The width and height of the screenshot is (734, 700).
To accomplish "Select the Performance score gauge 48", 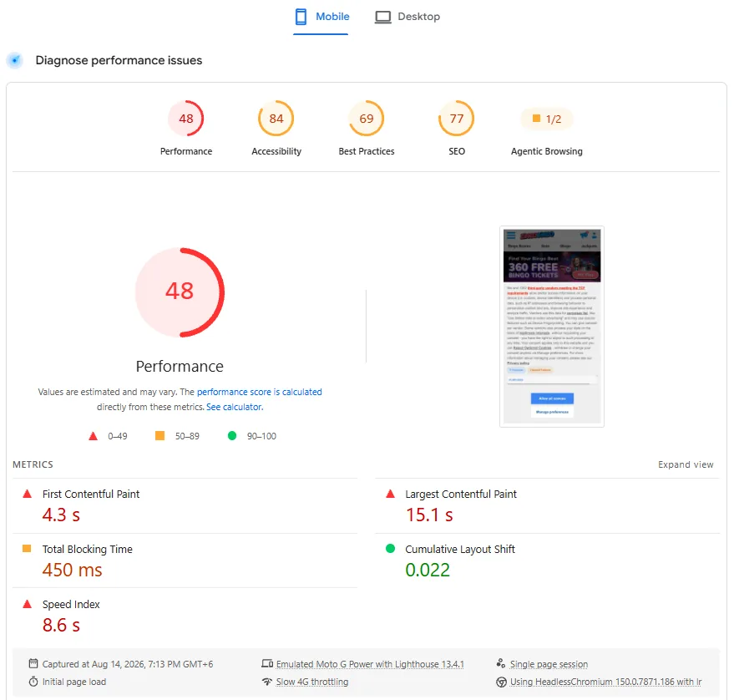I will 186,119.
